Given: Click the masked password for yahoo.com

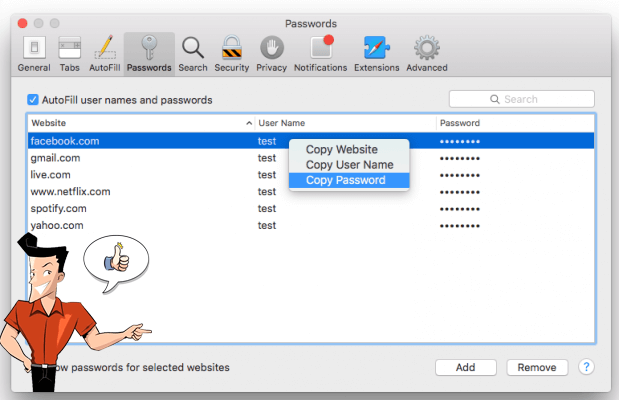Looking at the screenshot, I should click(460, 226).
